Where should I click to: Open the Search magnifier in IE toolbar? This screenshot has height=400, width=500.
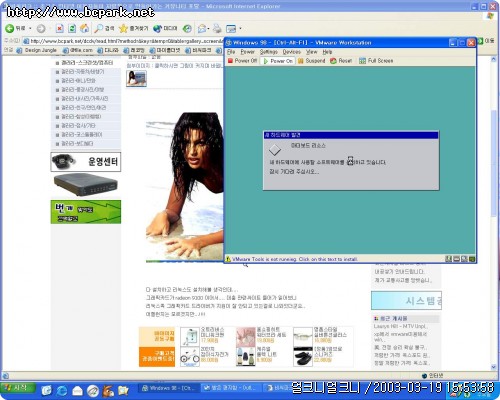(x=99, y=29)
